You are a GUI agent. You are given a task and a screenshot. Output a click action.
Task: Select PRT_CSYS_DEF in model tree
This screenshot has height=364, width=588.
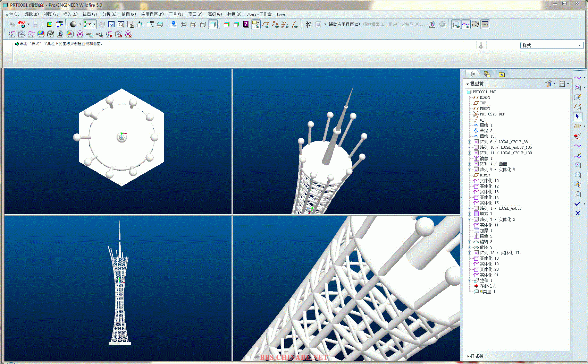pyautogui.click(x=489, y=114)
